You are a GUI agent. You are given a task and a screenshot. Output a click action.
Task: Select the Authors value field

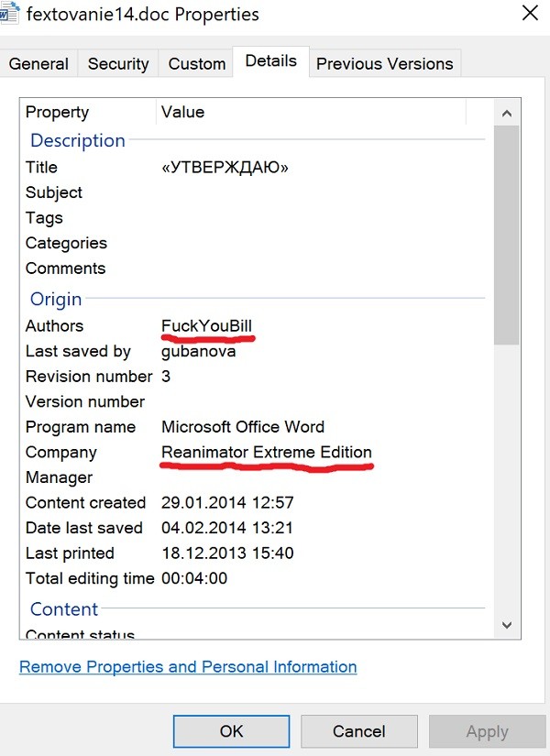[x=206, y=326]
